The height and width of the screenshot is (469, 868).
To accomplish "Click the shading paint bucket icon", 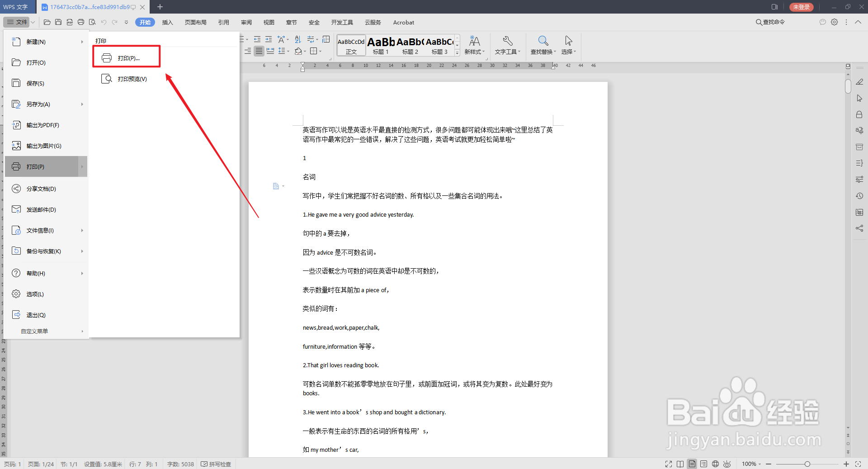I will (298, 51).
